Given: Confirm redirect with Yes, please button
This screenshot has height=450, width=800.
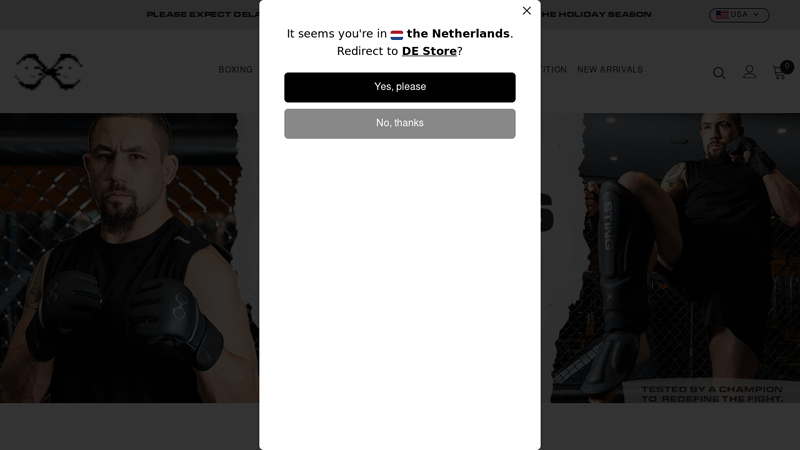Looking at the screenshot, I should (x=399, y=87).
